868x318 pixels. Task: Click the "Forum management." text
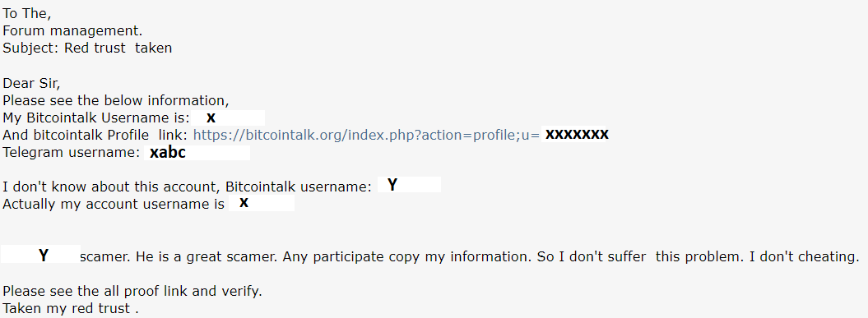tap(72, 31)
